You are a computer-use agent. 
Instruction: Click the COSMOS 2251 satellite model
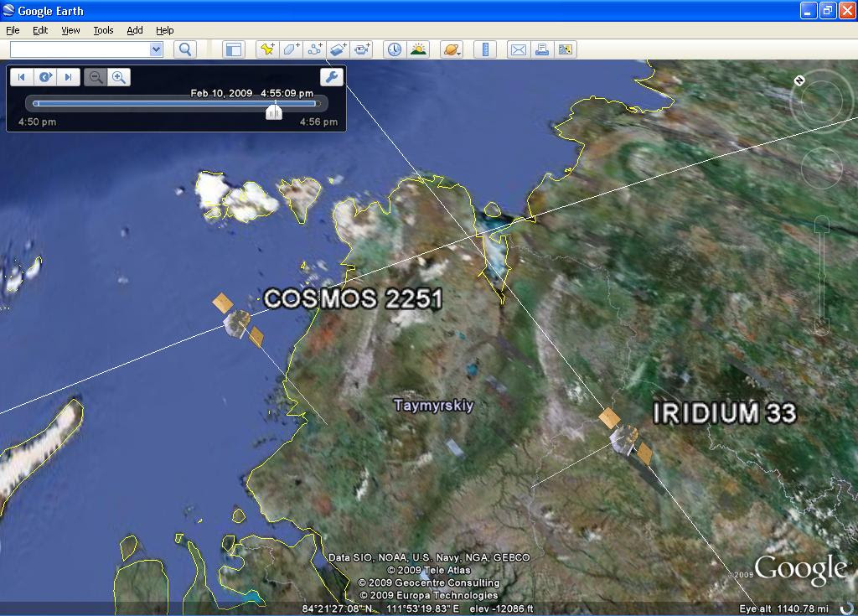(238, 321)
